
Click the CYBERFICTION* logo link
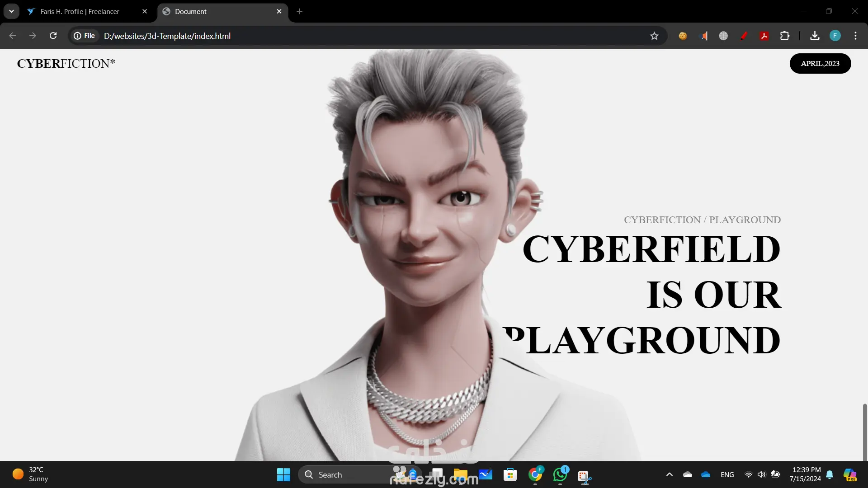[x=66, y=64]
